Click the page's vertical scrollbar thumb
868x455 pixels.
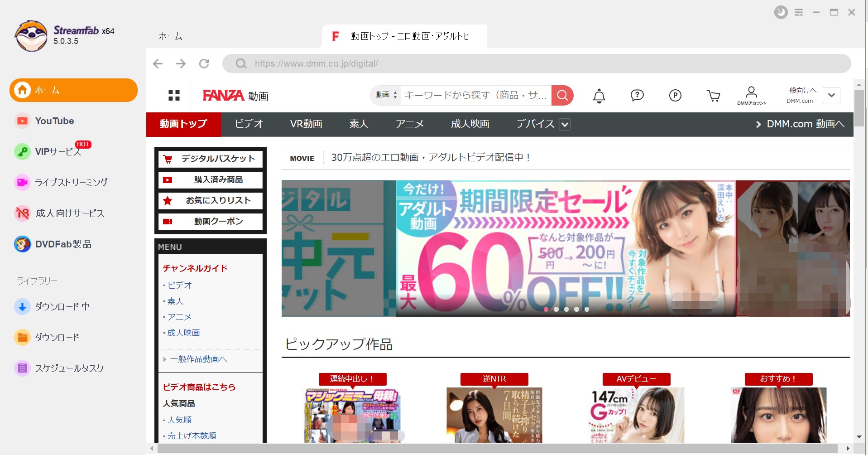click(858, 108)
